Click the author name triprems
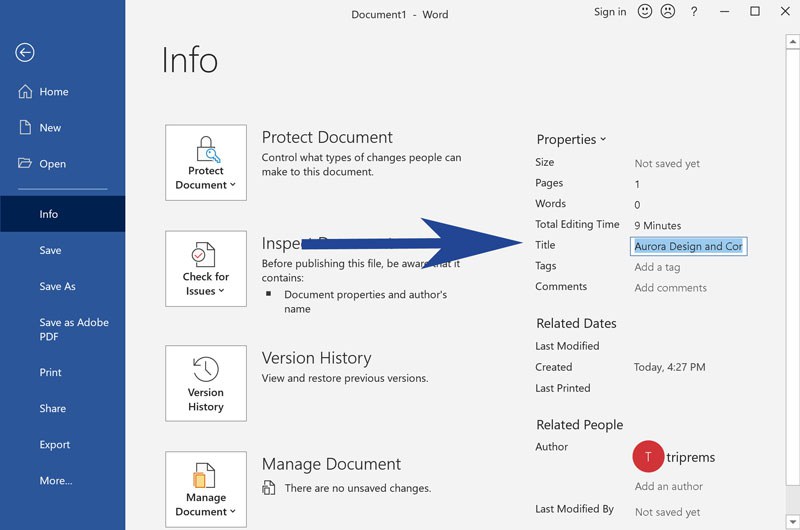This screenshot has width=800, height=530. 690,458
